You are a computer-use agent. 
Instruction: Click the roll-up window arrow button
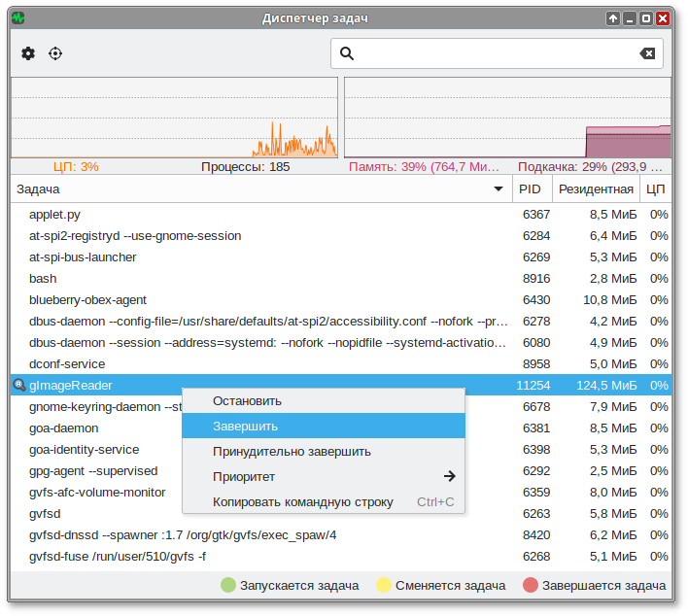pyautogui.click(x=612, y=18)
